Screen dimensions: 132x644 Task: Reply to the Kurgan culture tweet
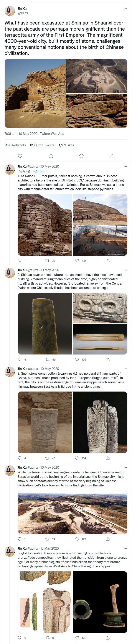point(20,458)
